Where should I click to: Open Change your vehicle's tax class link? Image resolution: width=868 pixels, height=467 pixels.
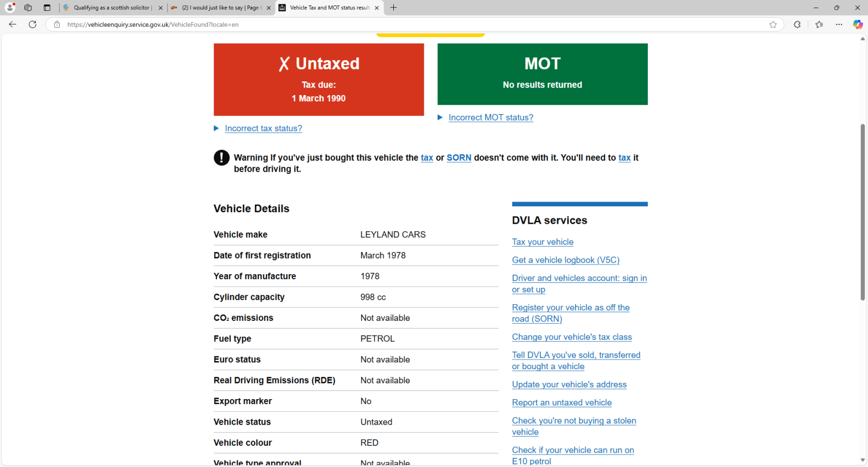click(572, 337)
